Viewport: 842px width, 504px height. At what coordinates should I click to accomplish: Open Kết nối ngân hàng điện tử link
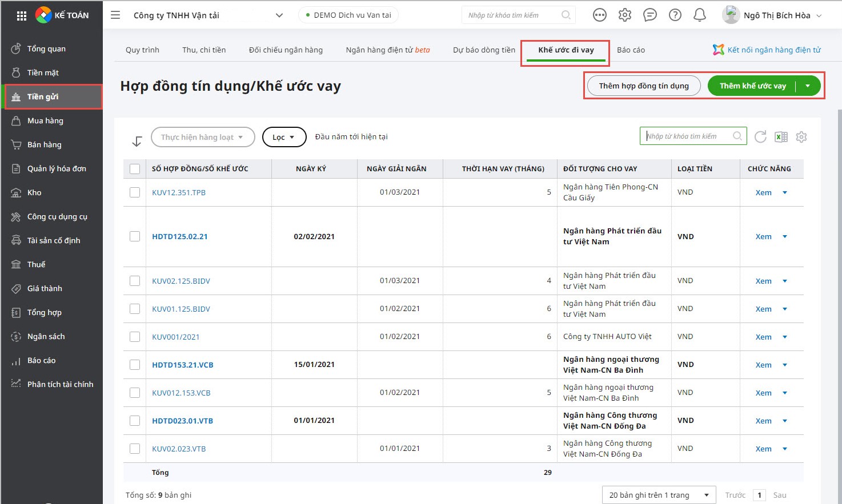tap(767, 50)
